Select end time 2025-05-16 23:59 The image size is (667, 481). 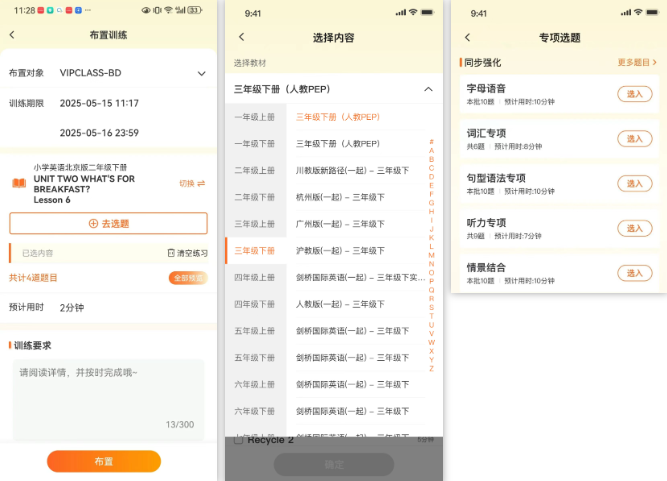[x=99, y=133]
